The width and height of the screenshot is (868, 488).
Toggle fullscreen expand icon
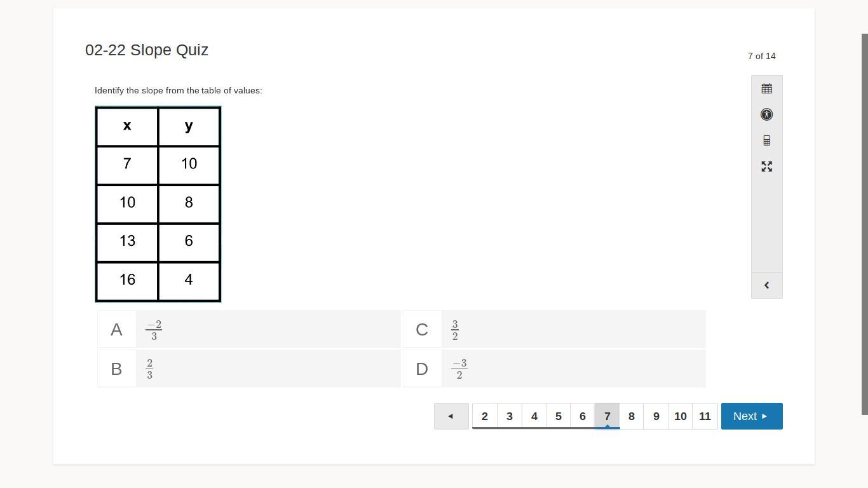coord(766,166)
